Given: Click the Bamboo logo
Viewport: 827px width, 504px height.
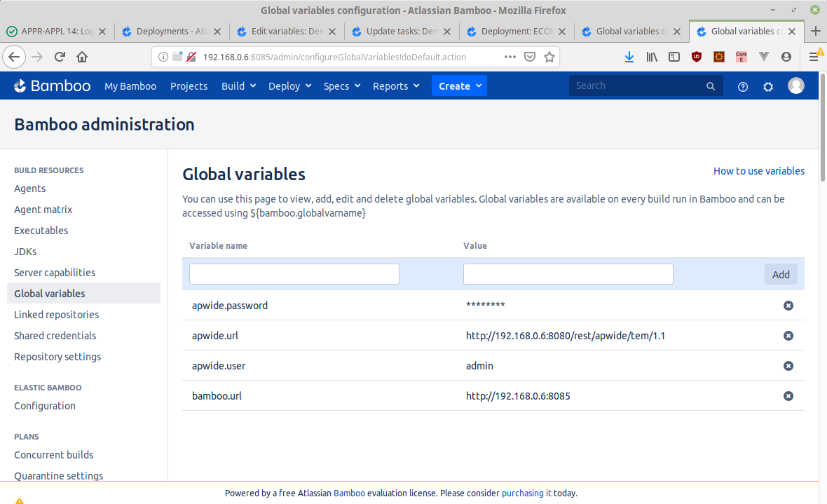Looking at the screenshot, I should click(53, 86).
